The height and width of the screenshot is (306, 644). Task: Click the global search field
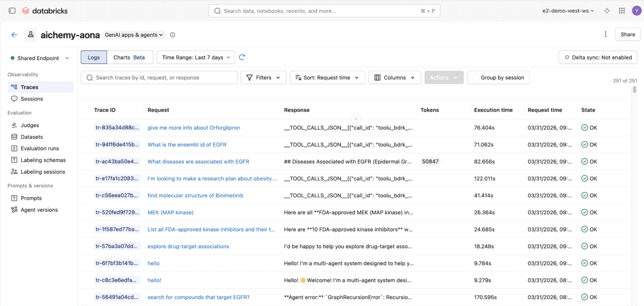(324, 11)
